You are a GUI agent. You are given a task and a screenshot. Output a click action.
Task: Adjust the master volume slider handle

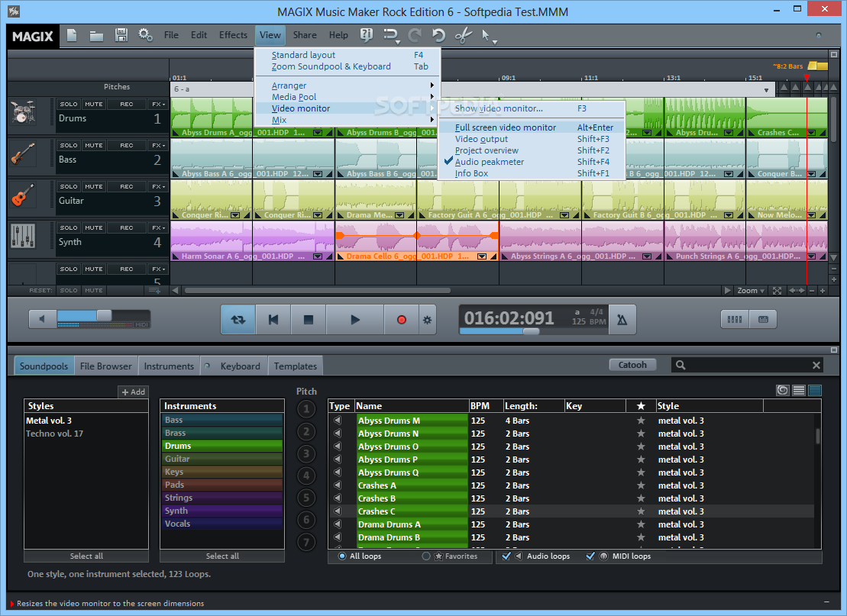[105, 315]
